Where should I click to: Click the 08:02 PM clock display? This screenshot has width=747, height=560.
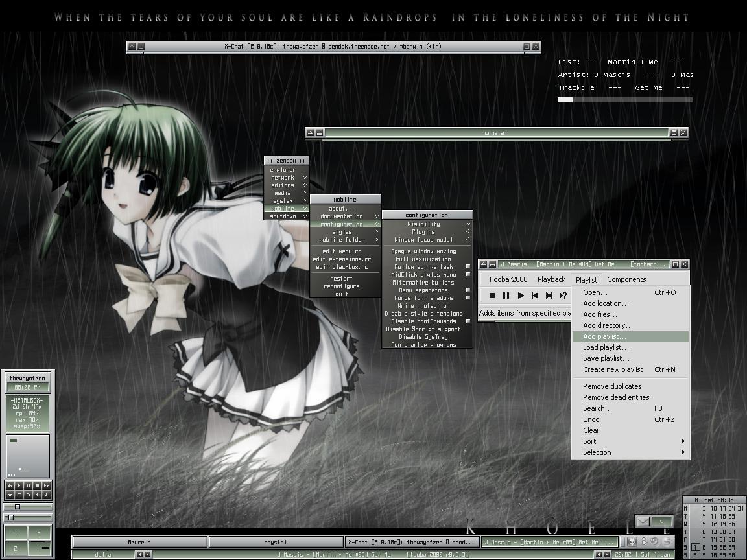click(28, 388)
